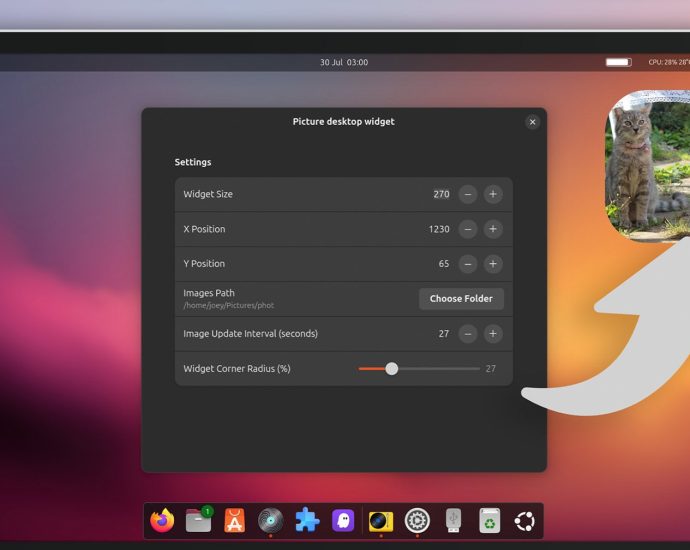The height and width of the screenshot is (550, 690).
Task: Click the Choose Folder button
Action: tap(461, 299)
